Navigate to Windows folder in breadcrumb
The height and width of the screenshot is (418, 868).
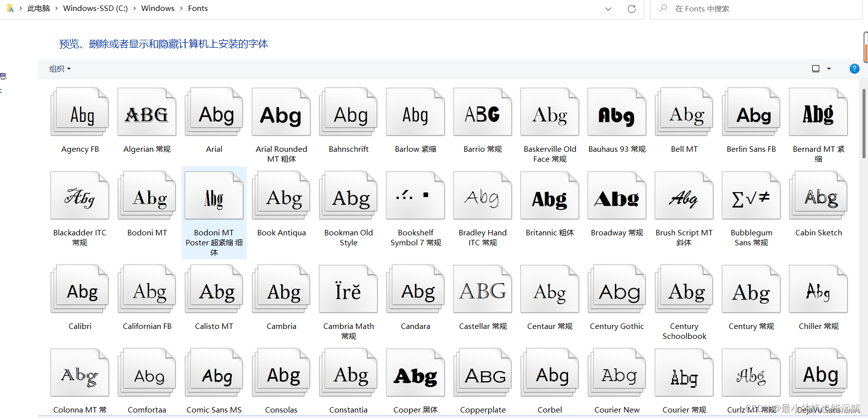[158, 8]
